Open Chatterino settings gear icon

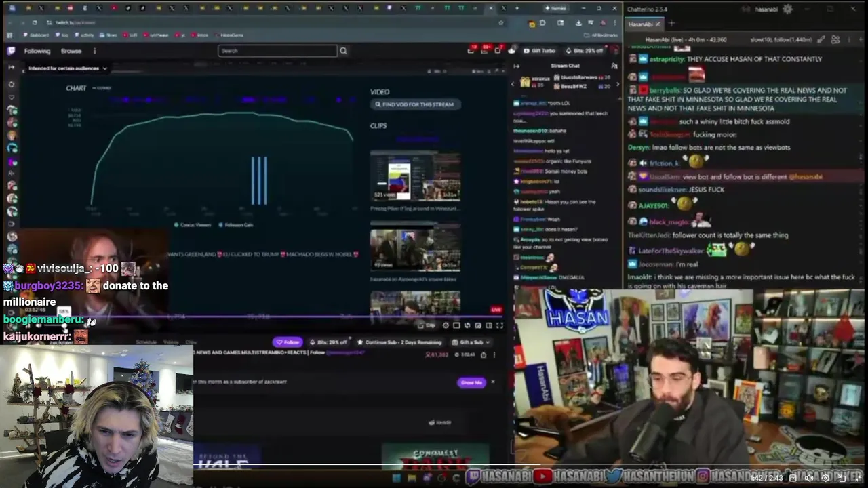pos(787,9)
